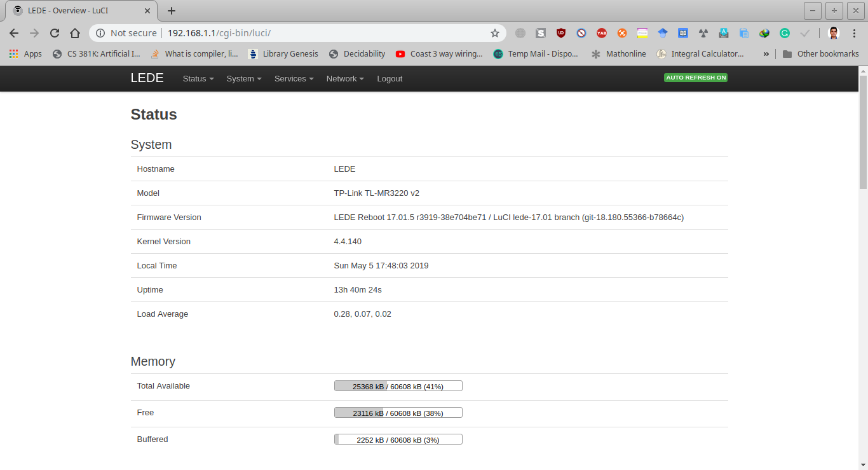Open the letter A typewriter extension
Viewport: 868px width, 470px height.
click(724, 33)
